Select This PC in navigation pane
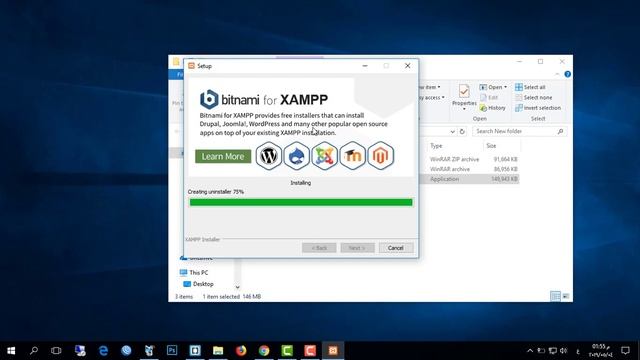The image size is (640, 360). (x=198, y=272)
